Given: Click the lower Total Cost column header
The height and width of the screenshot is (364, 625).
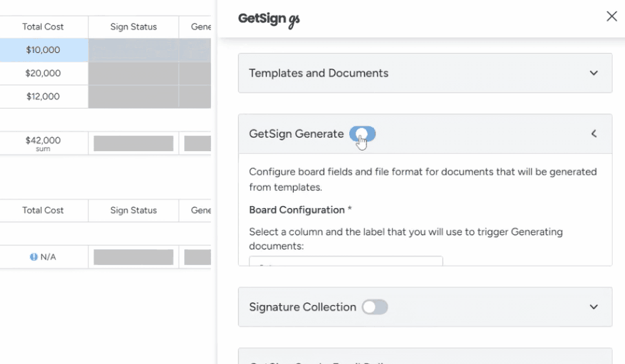Looking at the screenshot, I should pyautogui.click(x=43, y=210).
